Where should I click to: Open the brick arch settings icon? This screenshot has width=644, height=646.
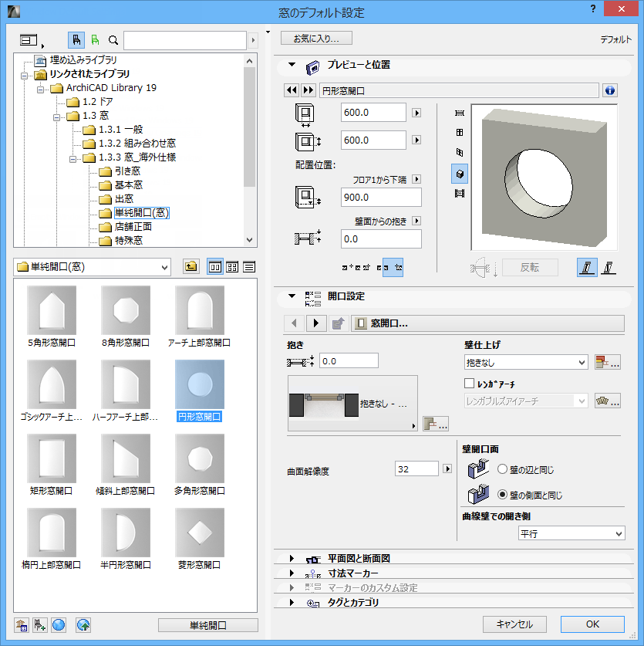[607, 401]
